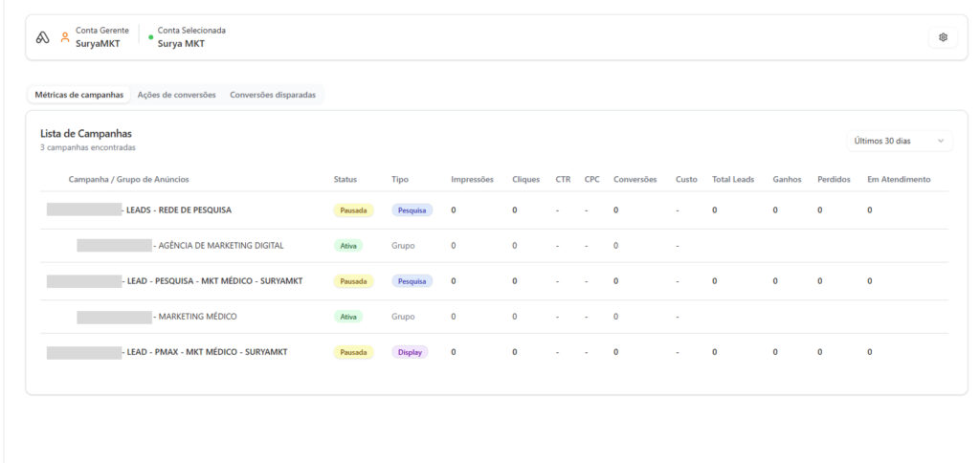Click the Surya MKT selected account name
The width and height of the screenshot is (980, 463).
pyautogui.click(x=181, y=44)
